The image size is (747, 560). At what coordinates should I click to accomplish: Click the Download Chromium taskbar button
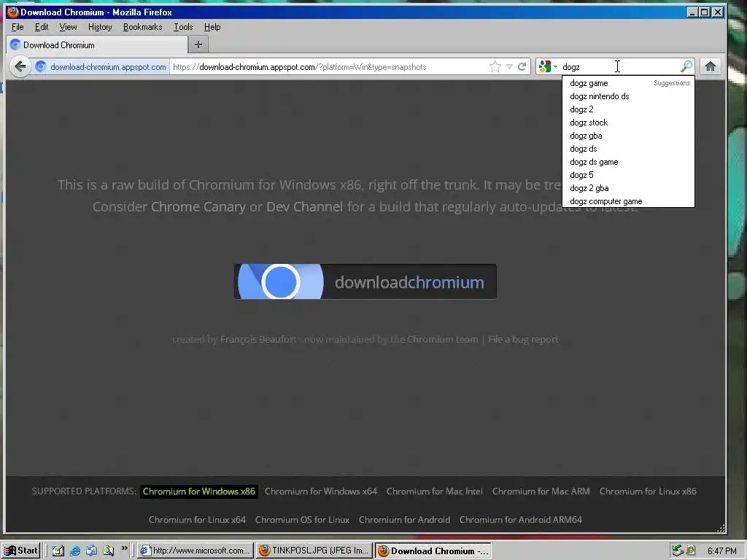pyautogui.click(x=433, y=551)
